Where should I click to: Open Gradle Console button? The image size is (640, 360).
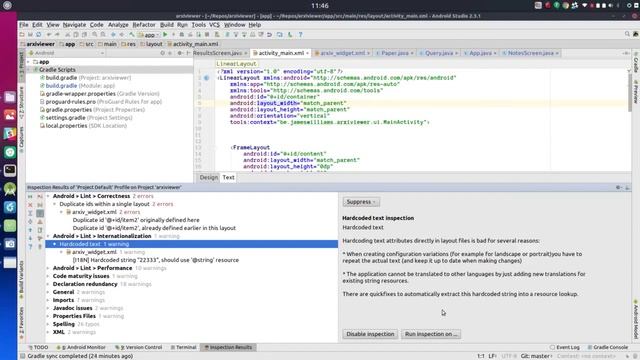point(608,347)
